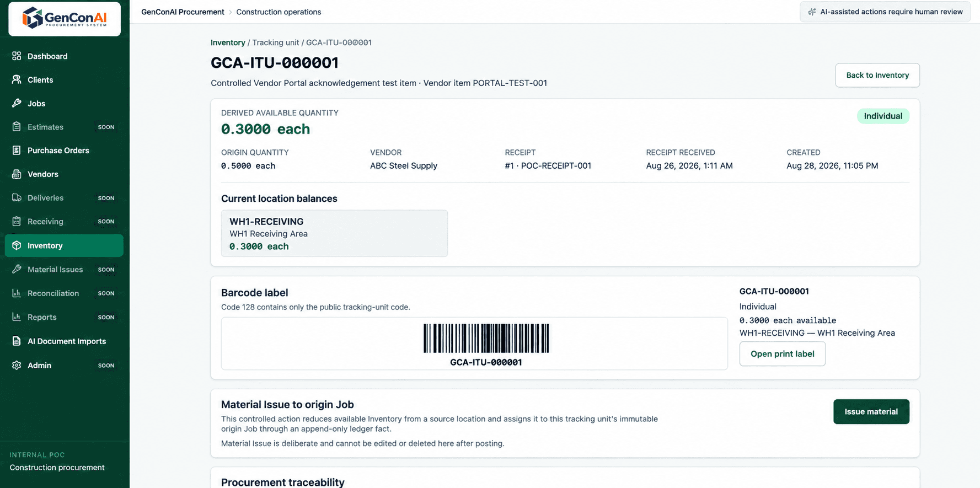Click the Procurement traceability heading
This screenshot has width=980, height=488.
pos(283,482)
